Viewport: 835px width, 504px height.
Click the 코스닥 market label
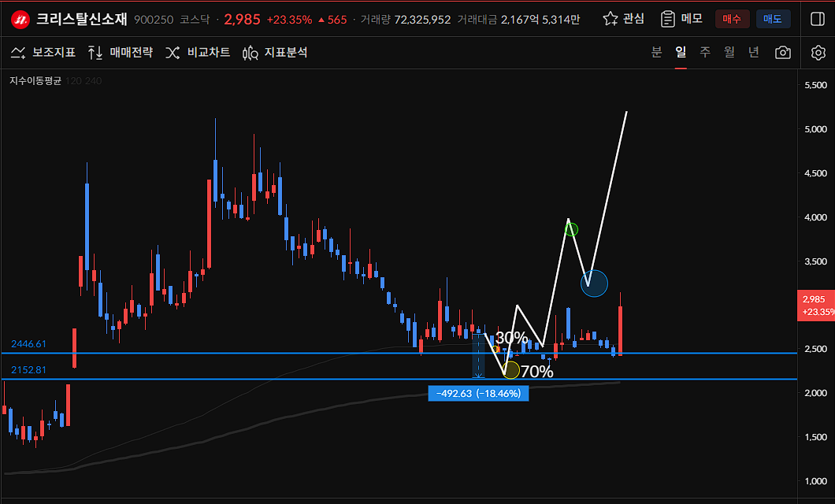click(x=195, y=20)
